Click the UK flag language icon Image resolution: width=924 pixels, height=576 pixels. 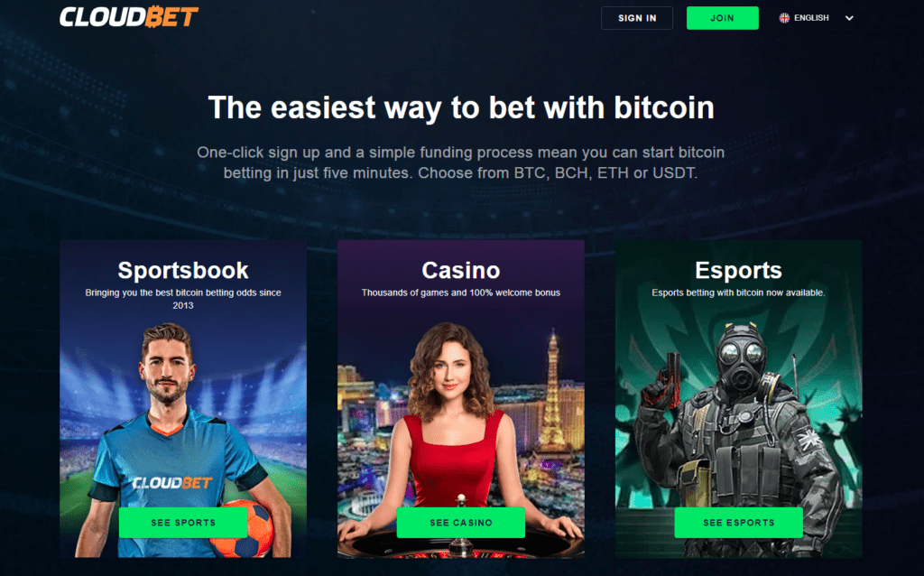[784, 18]
